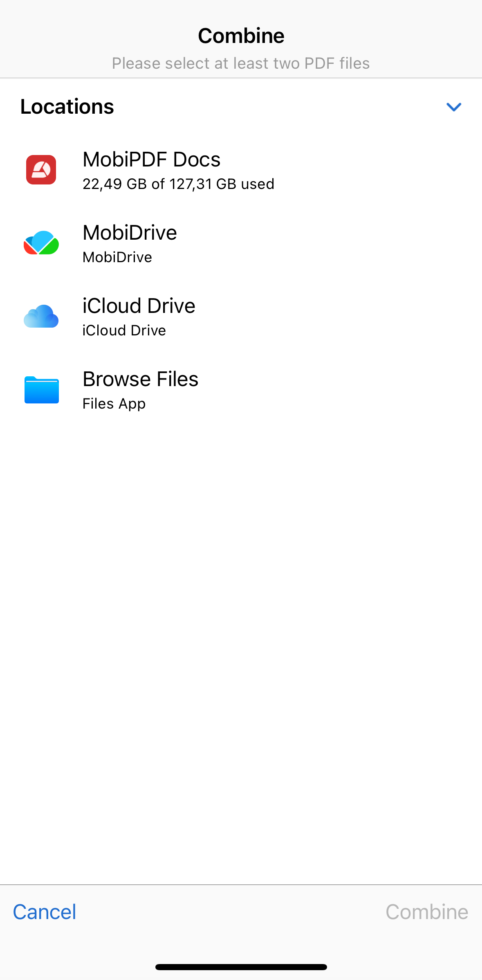Tap the blue Browse Files folder icon
Viewport: 482px width, 980px height.
pyautogui.click(x=42, y=390)
